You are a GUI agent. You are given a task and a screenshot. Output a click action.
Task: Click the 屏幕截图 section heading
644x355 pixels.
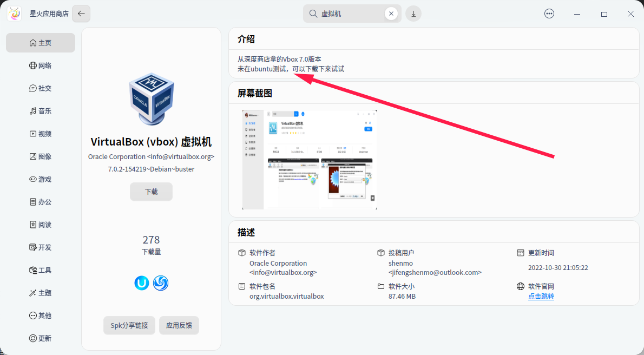[255, 93]
